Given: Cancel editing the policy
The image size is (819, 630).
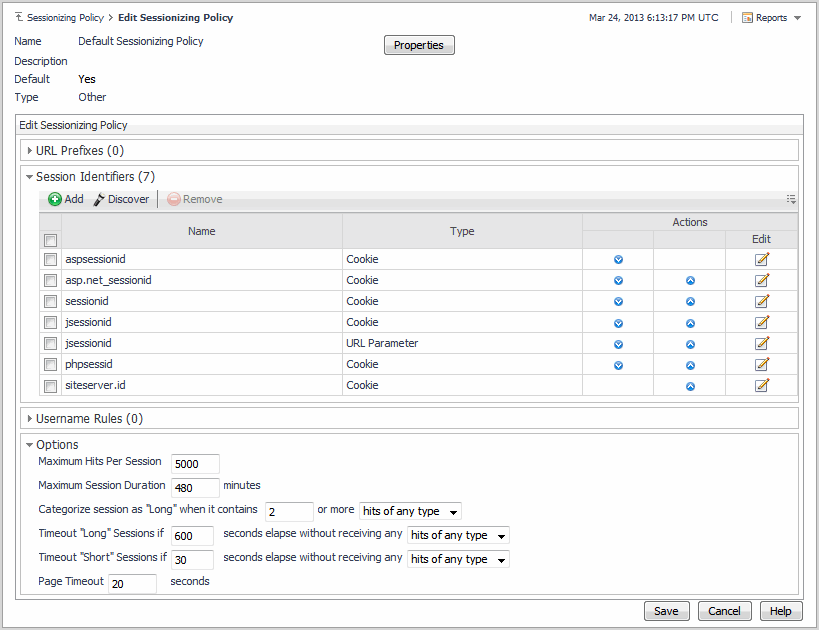Looking at the screenshot, I should pyautogui.click(x=724, y=611).
